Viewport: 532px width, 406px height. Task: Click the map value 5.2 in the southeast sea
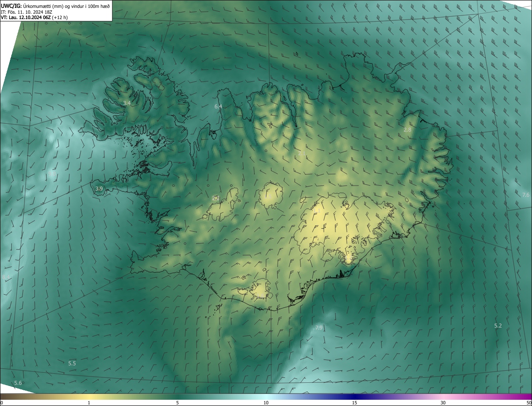(498, 326)
